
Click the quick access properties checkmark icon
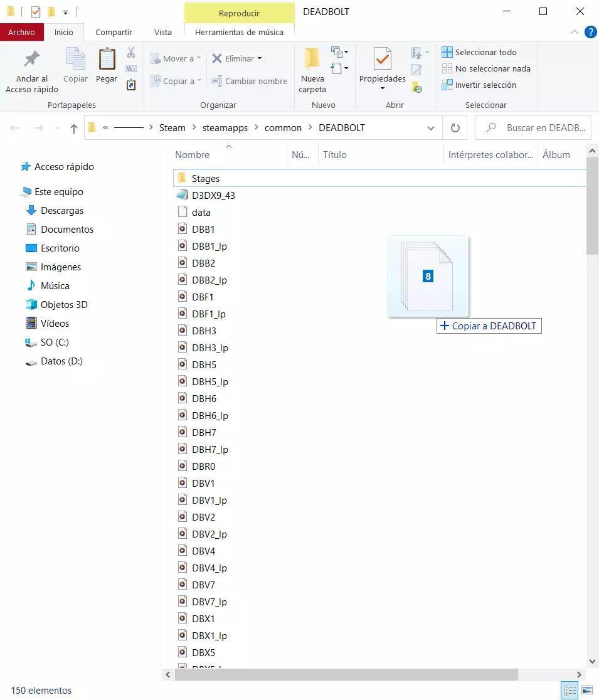[x=36, y=12]
